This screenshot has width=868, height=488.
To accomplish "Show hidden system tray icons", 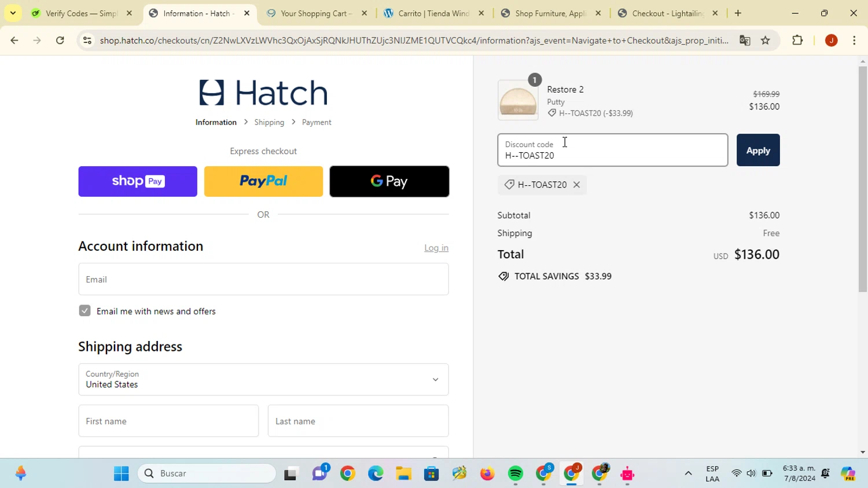I will tap(688, 474).
